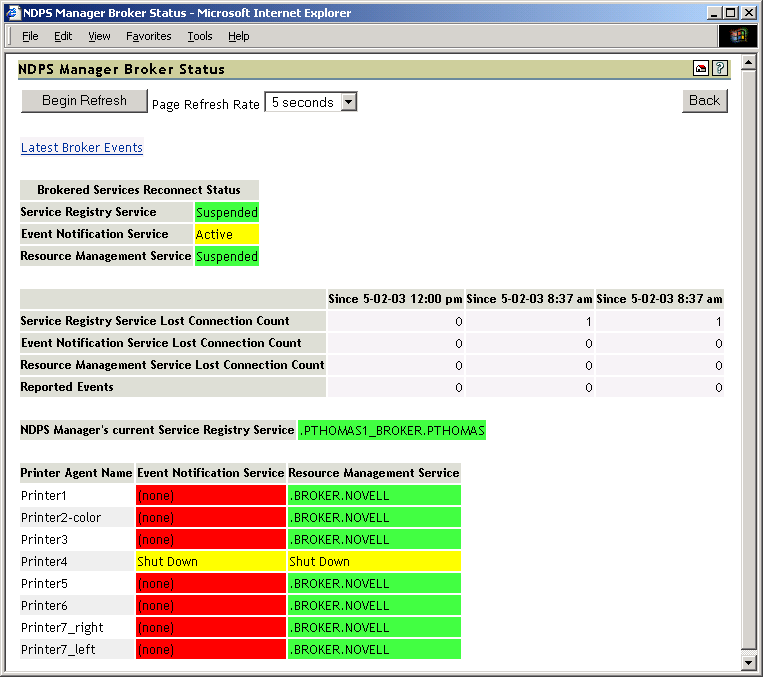Click the Internet Explorer title bar icon

13,13
